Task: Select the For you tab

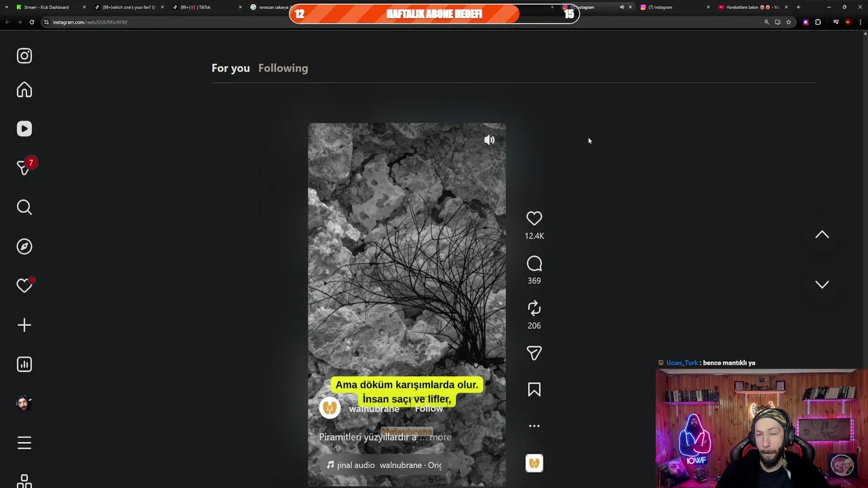Action: [x=231, y=68]
